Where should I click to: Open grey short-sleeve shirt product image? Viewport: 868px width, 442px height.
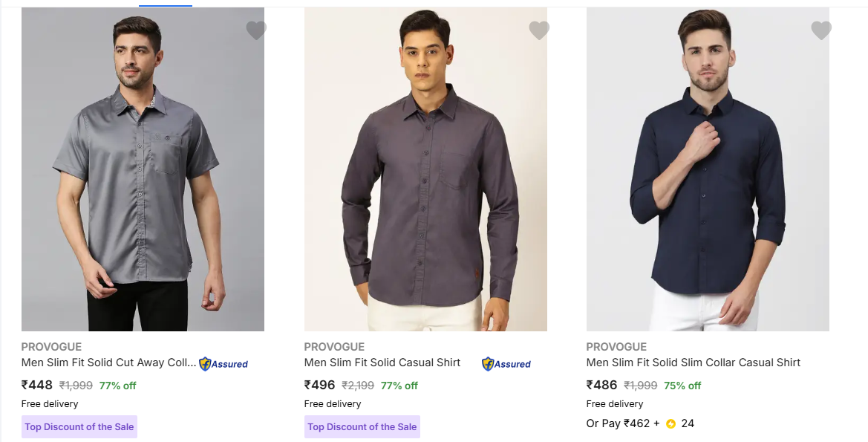pyautogui.click(x=143, y=169)
